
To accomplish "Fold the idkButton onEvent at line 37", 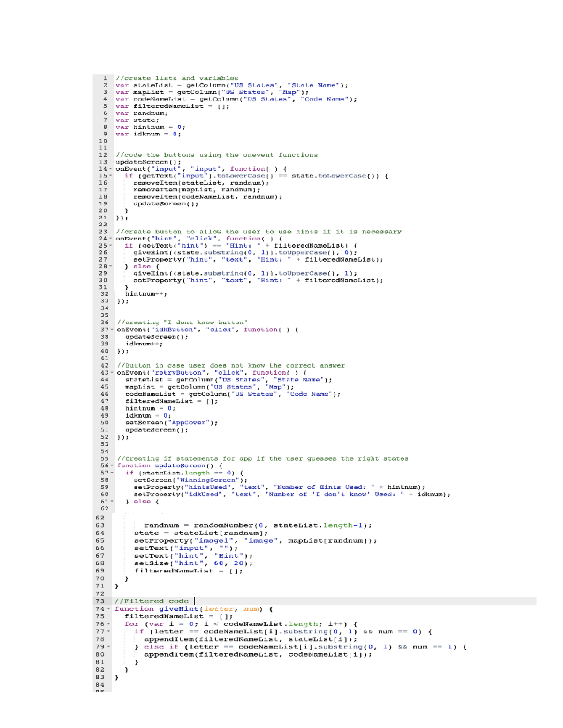I will pos(112,330).
